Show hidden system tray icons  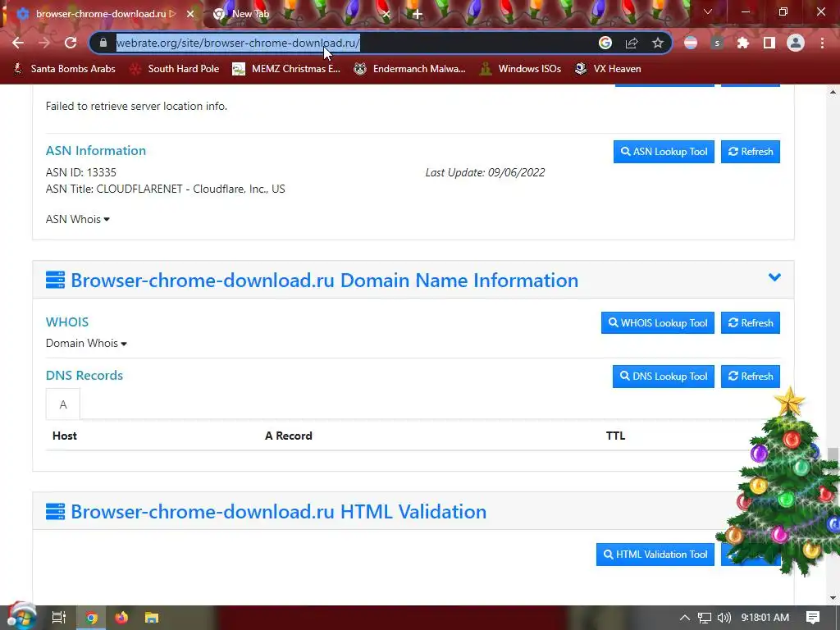tap(685, 618)
